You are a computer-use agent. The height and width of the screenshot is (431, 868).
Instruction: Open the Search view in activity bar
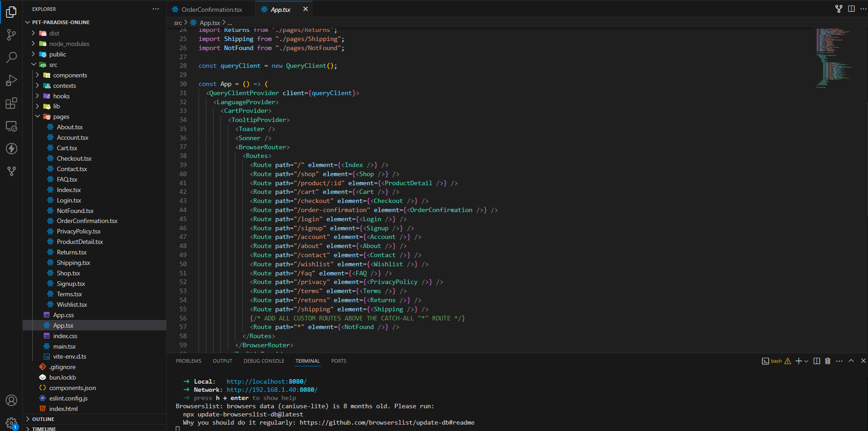[x=11, y=57]
